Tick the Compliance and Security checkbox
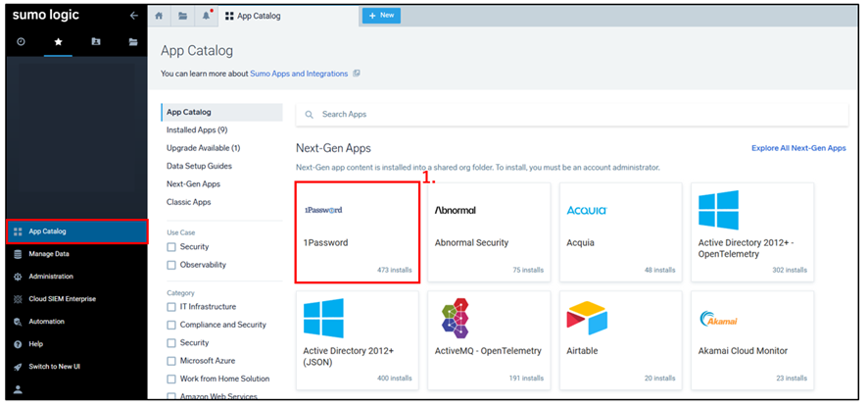 click(171, 325)
